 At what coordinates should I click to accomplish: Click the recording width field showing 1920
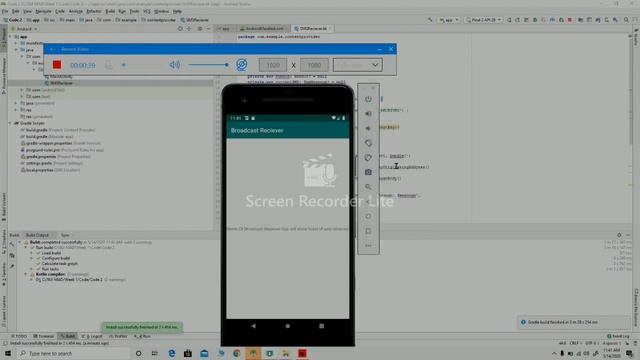273,65
